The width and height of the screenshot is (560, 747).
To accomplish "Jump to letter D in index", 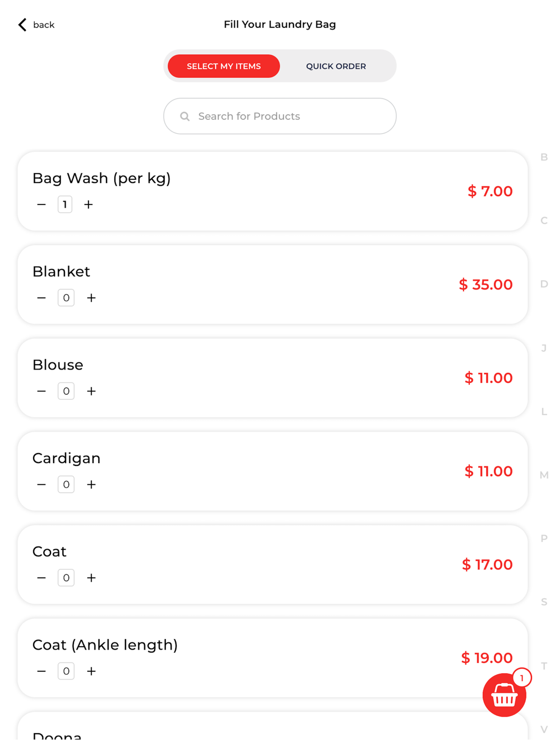I will pos(544,284).
